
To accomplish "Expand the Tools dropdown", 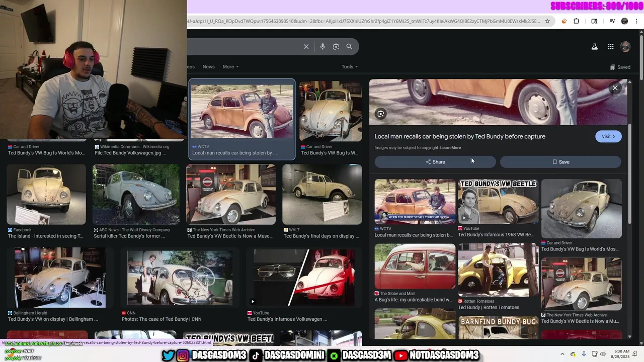I will click(350, 67).
